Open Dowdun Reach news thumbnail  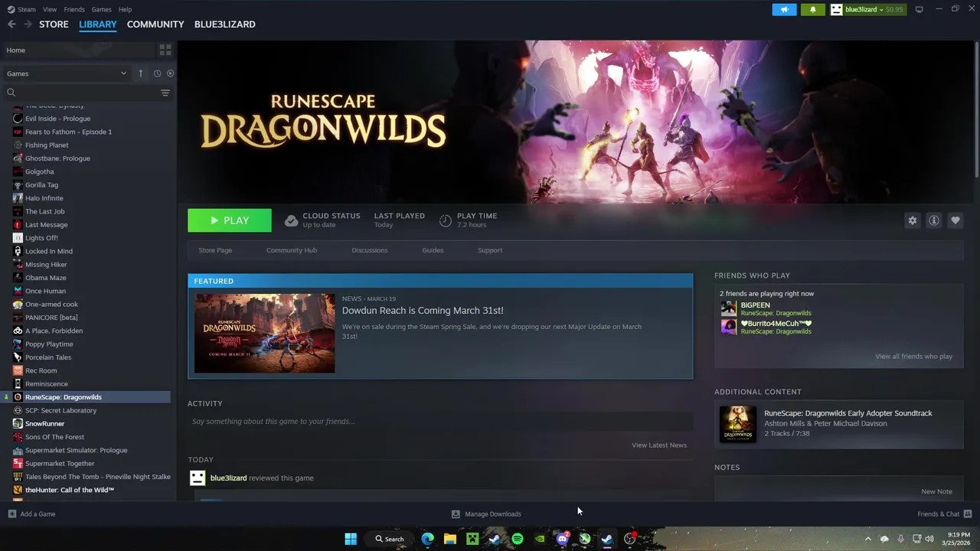pyautogui.click(x=264, y=333)
